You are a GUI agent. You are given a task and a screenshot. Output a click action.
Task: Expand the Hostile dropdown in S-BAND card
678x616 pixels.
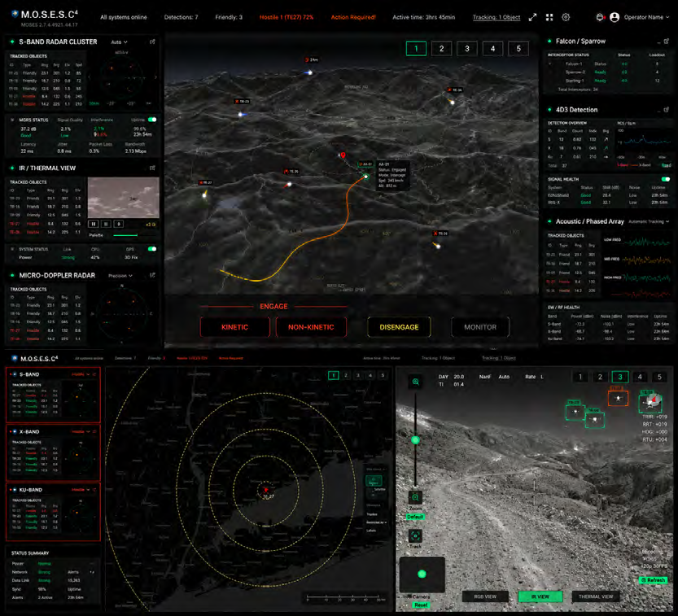click(x=81, y=374)
